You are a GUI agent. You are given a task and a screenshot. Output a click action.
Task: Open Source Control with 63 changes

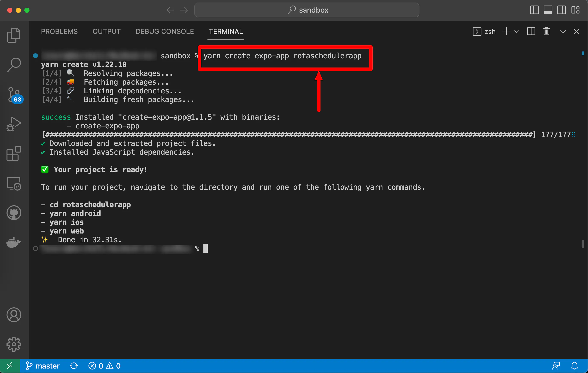[14, 95]
